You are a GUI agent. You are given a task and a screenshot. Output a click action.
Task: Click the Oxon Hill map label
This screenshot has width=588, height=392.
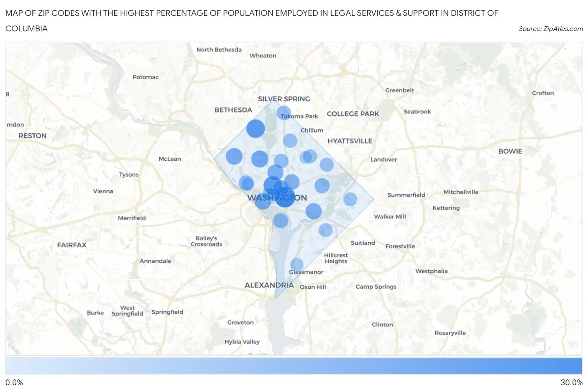(313, 287)
